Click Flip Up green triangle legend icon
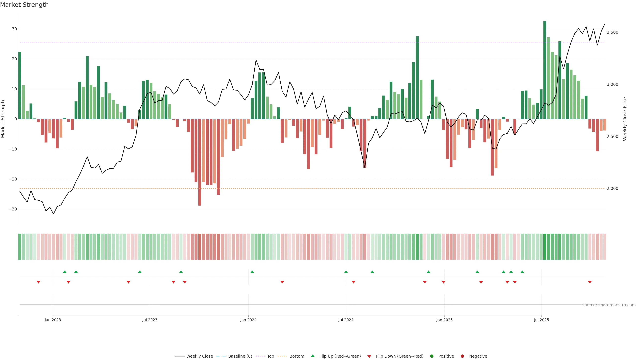Screen dimensions: 644x362 tap(312, 356)
